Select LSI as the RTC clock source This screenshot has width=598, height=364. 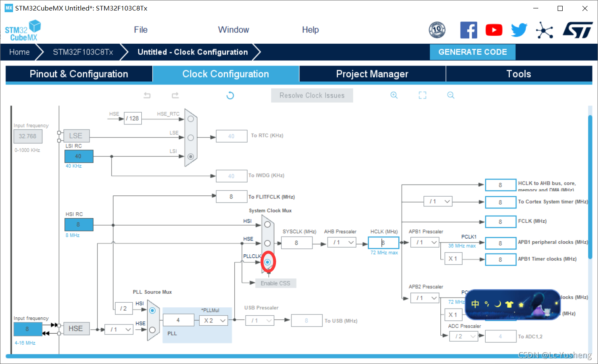point(191,156)
